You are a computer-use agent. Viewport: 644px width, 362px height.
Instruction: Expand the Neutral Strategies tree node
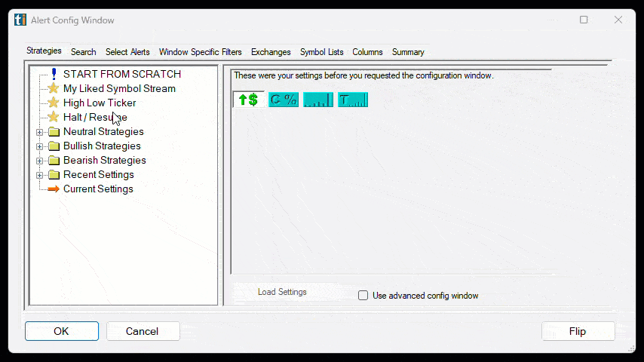39,132
